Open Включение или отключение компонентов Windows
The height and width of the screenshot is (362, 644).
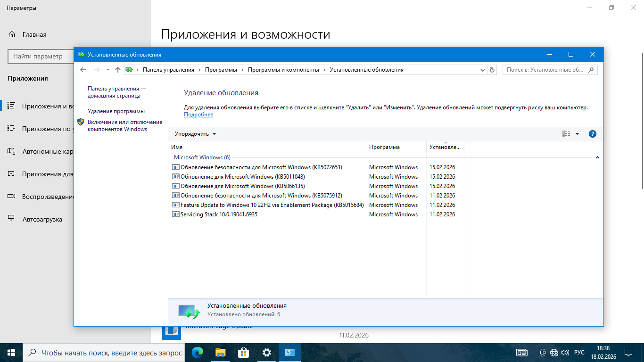pyautogui.click(x=124, y=125)
